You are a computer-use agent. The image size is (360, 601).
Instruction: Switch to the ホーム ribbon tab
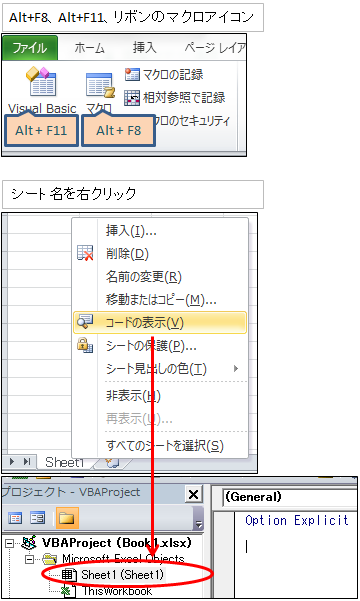89,48
